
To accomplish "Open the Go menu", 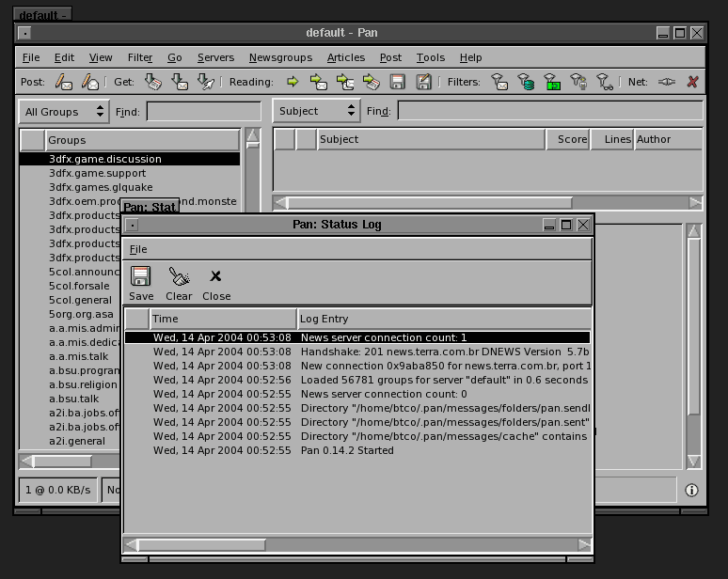I will point(175,57).
